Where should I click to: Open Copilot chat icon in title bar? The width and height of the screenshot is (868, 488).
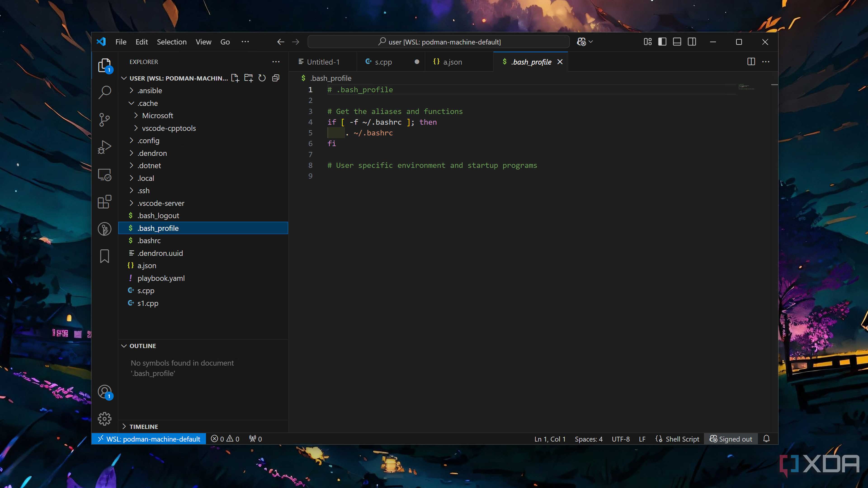click(x=581, y=42)
